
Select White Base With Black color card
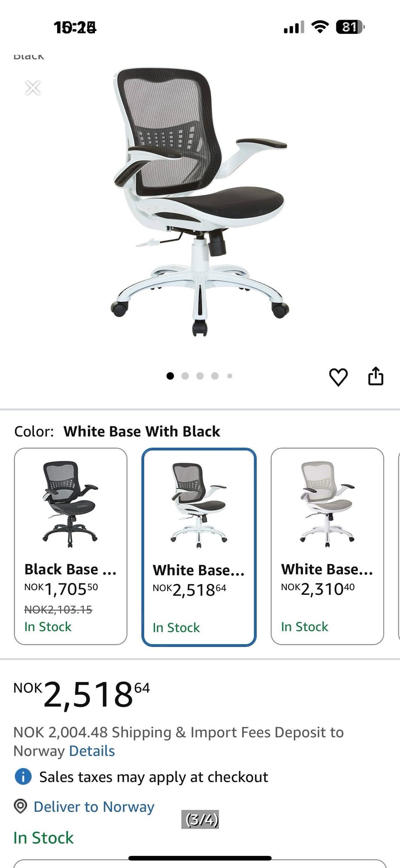pos(199,547)
